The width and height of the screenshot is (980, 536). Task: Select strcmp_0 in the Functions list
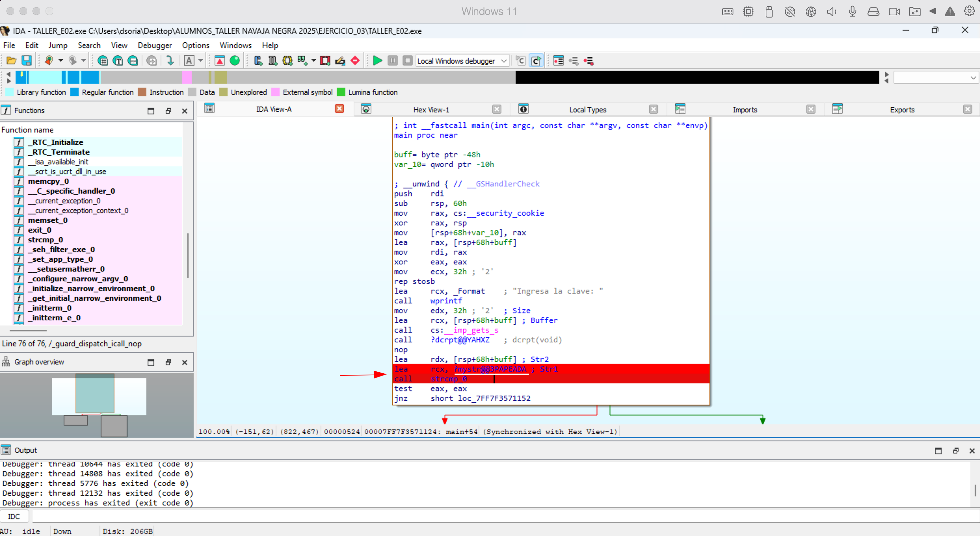(45, 240)
